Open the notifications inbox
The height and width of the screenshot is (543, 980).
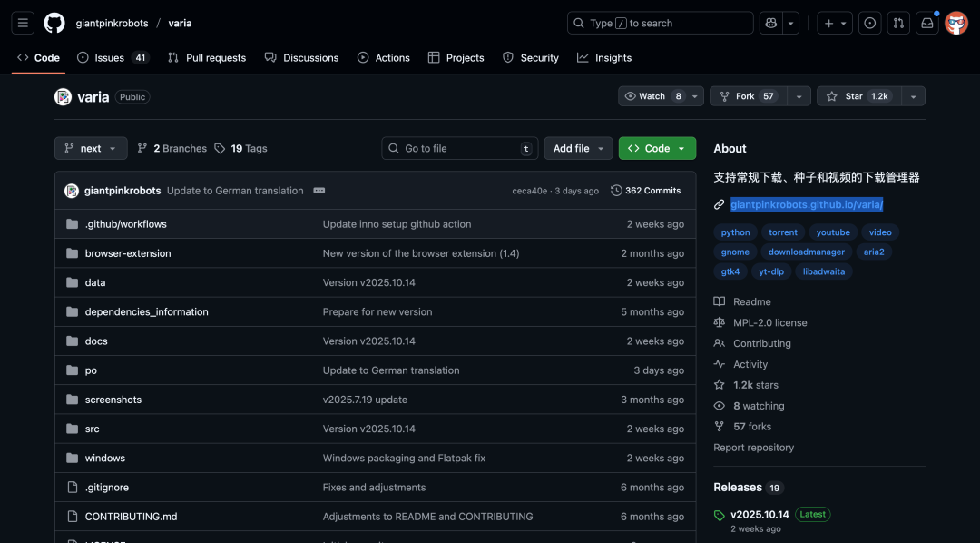coord(926,23)
